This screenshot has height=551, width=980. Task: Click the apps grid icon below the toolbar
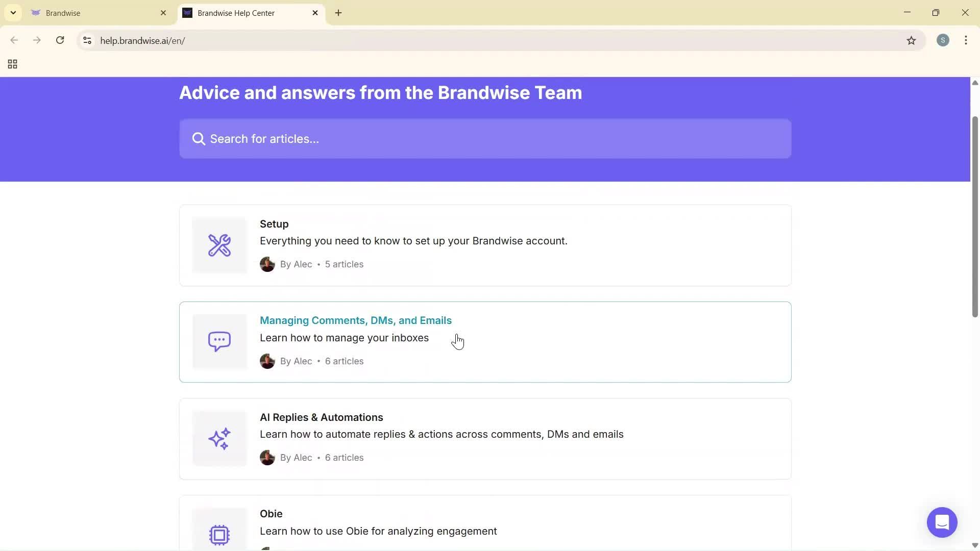tap(12, 64)
